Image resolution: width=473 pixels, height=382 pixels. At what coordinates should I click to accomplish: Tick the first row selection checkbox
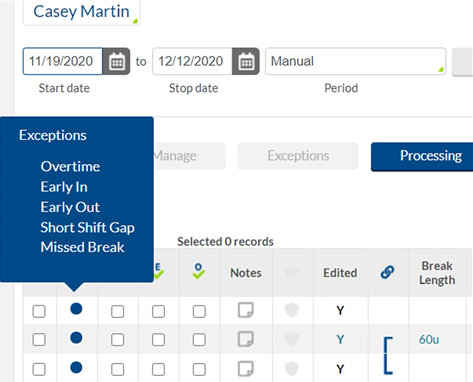pyautogui.click(x=39, y=312)
